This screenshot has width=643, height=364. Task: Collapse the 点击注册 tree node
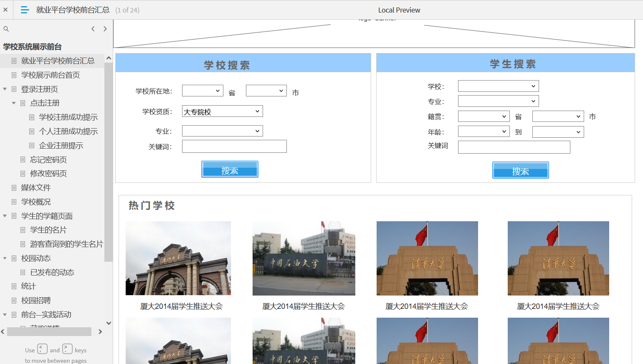[14, 103]
